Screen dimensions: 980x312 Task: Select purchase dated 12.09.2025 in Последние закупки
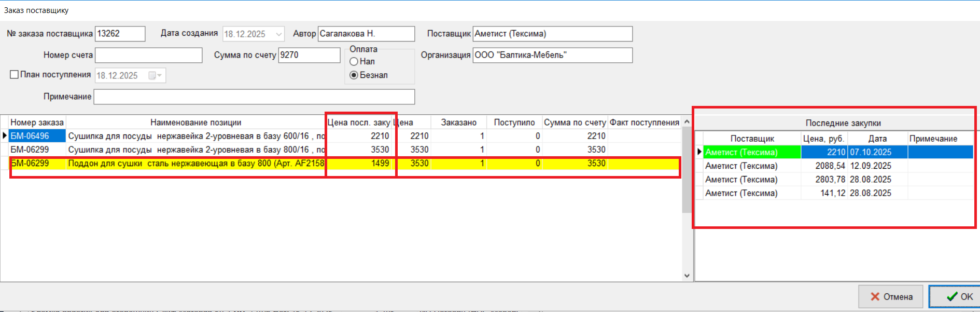click(870, 166)
